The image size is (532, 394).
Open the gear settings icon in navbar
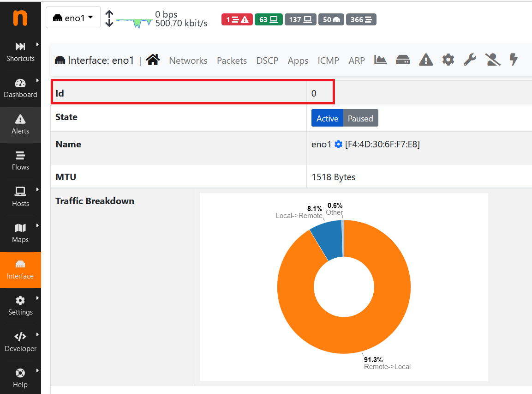448,60
